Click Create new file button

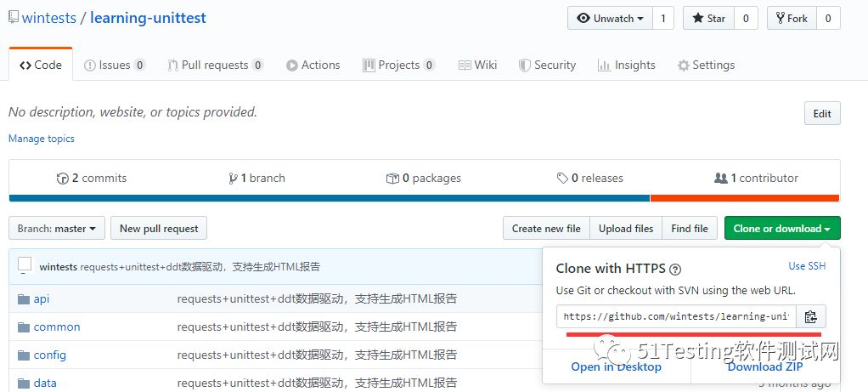(x=546, y=229)
